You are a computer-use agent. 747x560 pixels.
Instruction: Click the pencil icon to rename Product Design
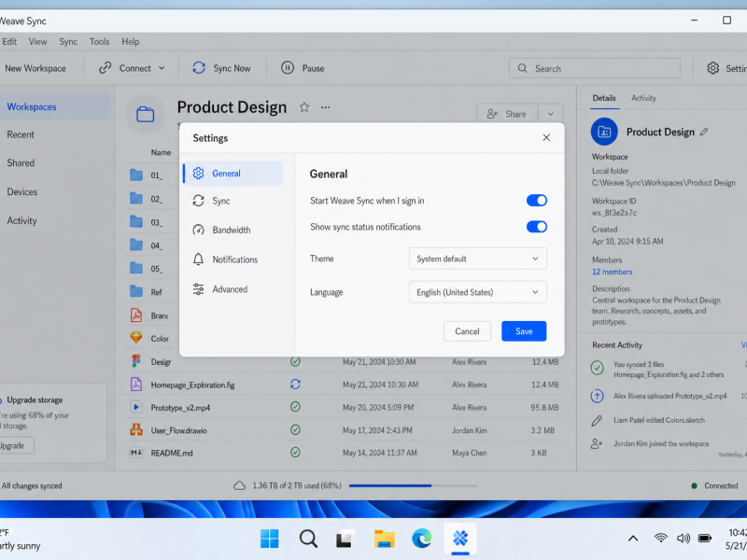point(704,132)
